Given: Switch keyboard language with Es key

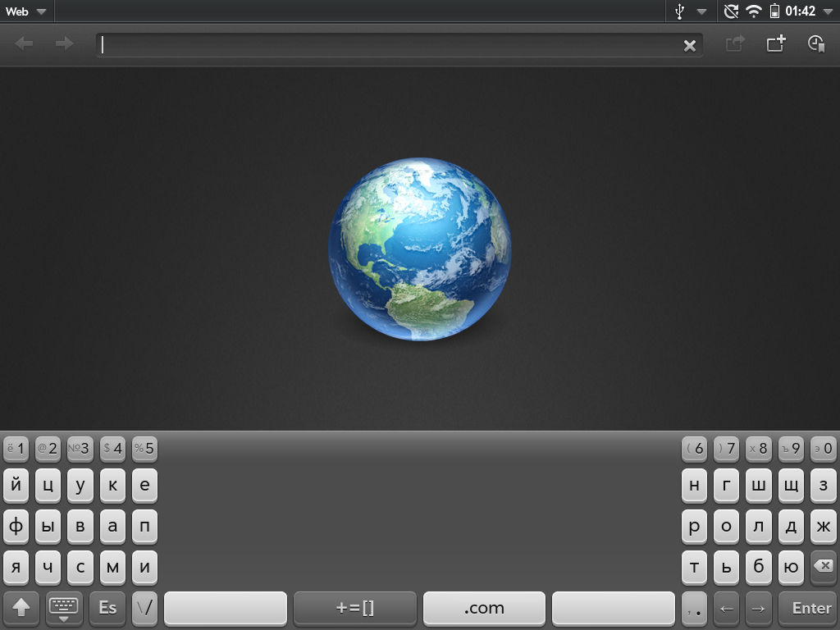Looking at the screenshot, I should click(x=107, y=608).
